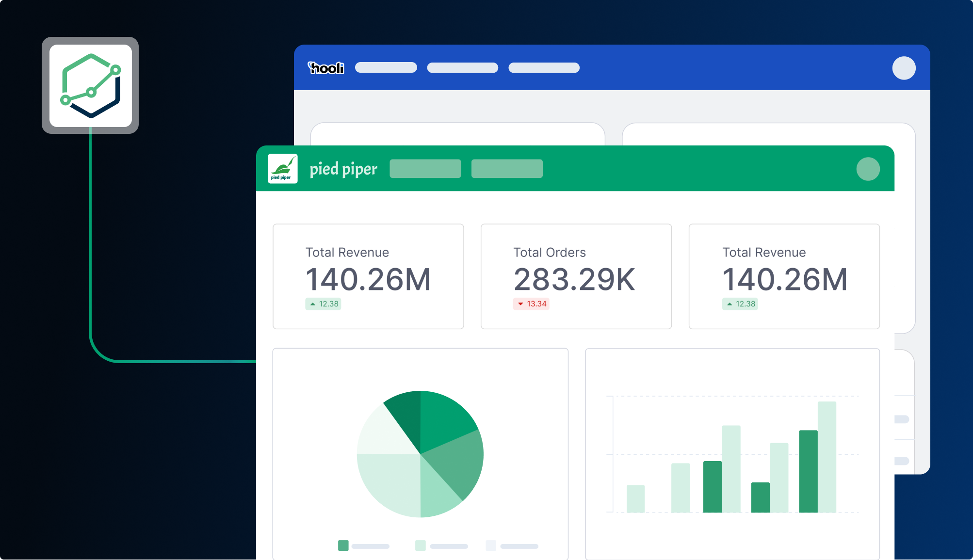Open first Pied Piper nav tab
Image resolution: width=973 pixels, height=560 pixels.
coord(425,169)
